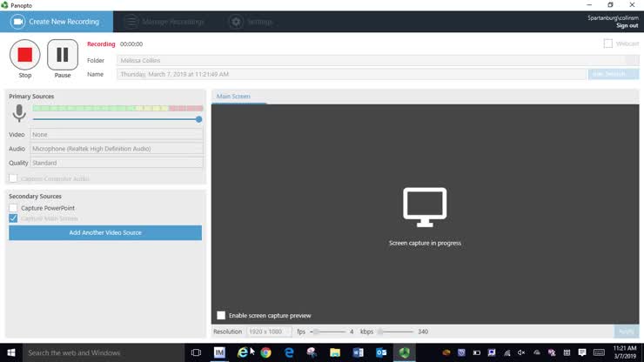The width and height of the screenshot is (644, 362).
Task: Open Microsoft Word from the taskbar
Action: [x=358, y=352]
